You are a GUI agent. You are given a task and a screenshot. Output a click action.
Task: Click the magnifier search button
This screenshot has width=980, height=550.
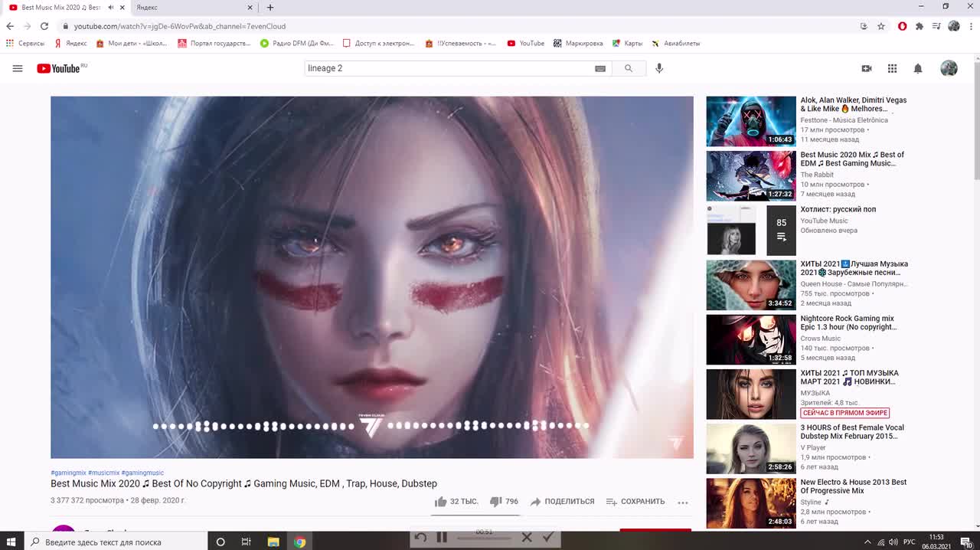click(629, 68)
